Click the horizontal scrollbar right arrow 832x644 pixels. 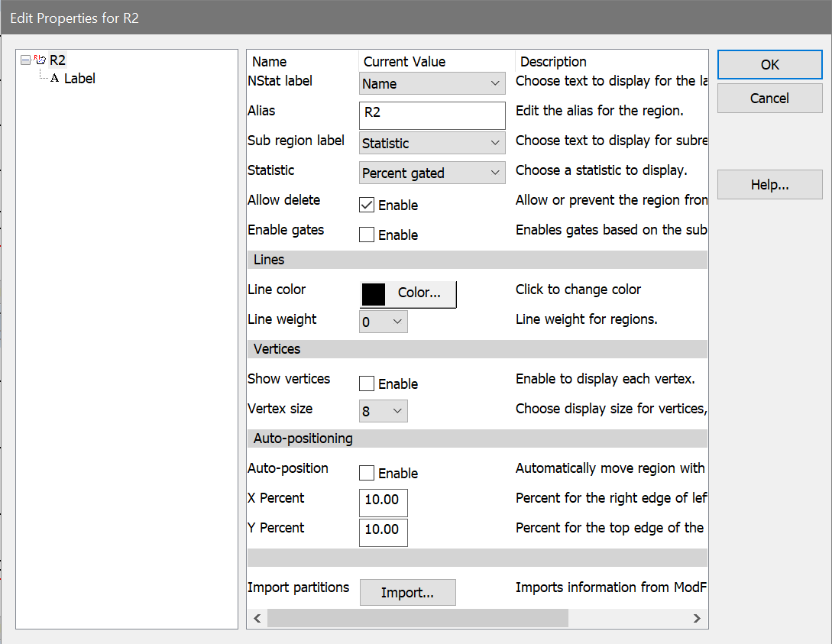[x=696, y=618]
